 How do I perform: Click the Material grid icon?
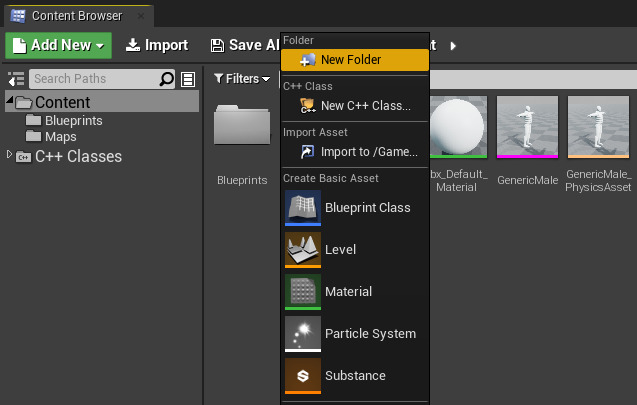pos(303,292)
